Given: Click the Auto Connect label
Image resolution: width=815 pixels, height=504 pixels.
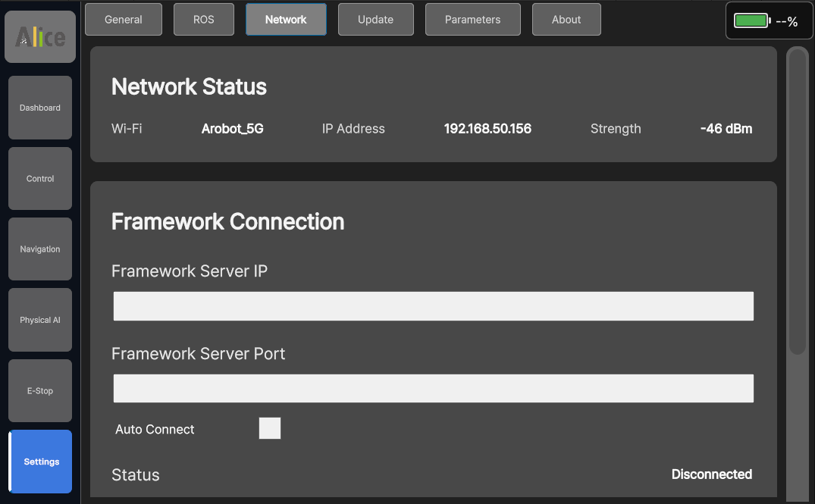Looking at the screenshot, I should (155, 429).
